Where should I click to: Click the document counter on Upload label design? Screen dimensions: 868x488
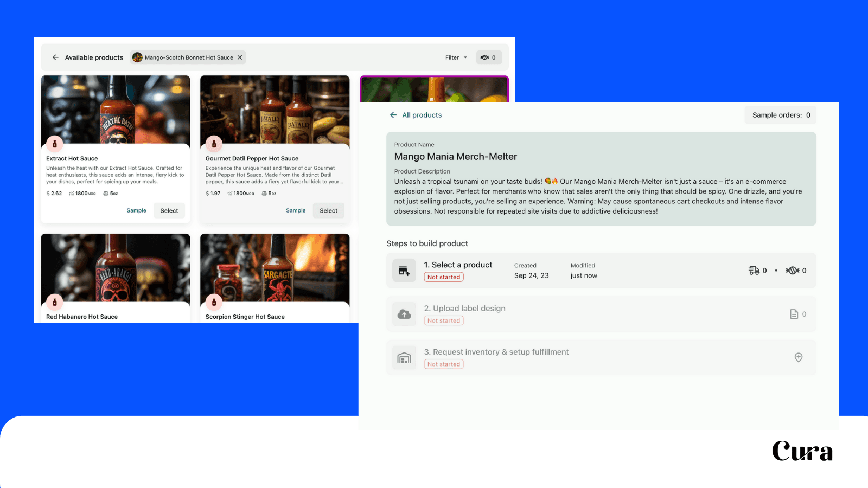pos(798,314)
